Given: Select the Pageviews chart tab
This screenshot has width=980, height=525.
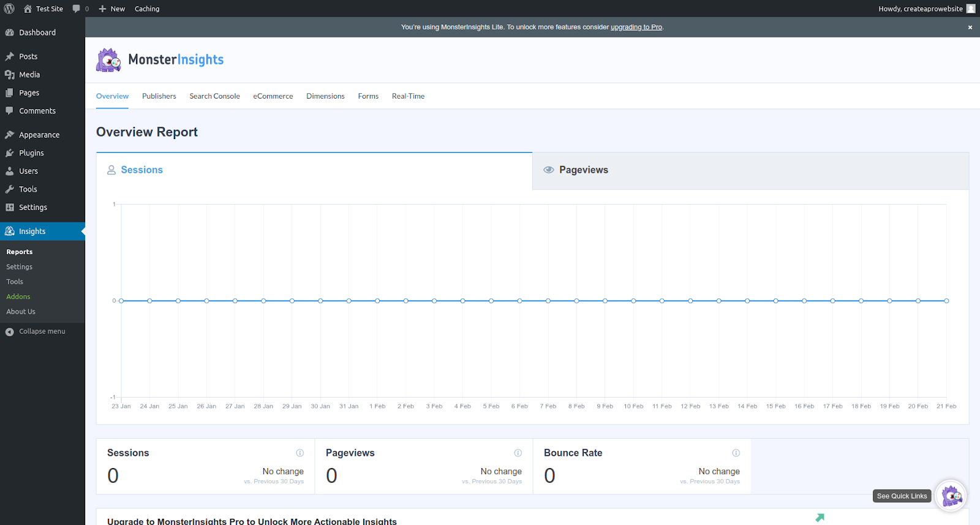Looking at the screenshot, I should tap(751, 170).
